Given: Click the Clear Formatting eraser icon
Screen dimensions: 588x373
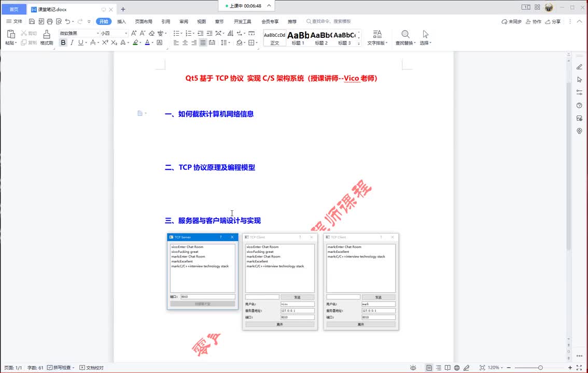Looking at the screenshot, I should 151,33.
